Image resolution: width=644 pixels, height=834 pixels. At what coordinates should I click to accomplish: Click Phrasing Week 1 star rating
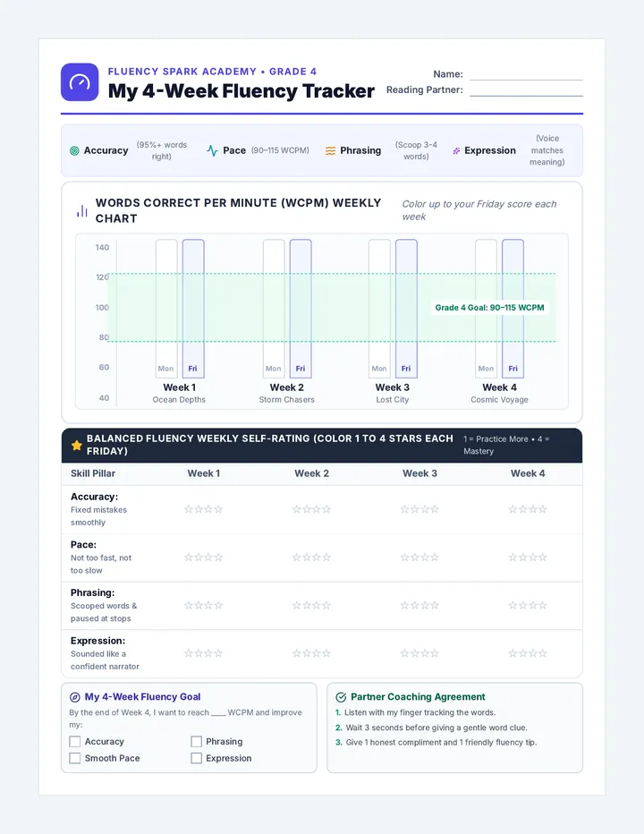[x=204, y=605]
